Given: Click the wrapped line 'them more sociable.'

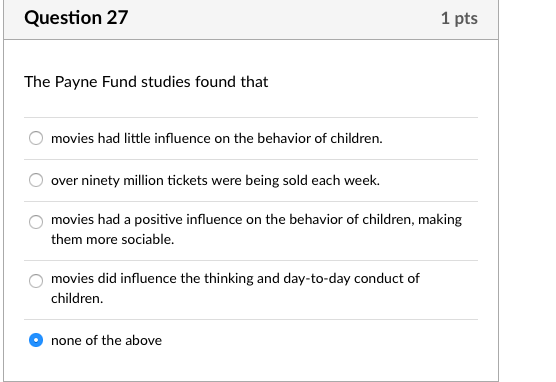Looking at the screenshot, I should point(112,239).
